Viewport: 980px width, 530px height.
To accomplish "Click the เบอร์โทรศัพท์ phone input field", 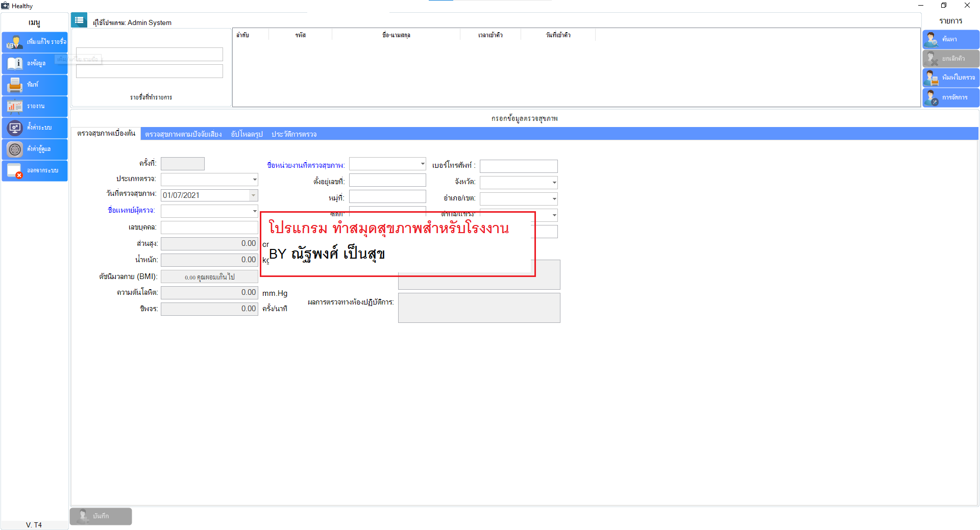I will [x=518, y=166].
